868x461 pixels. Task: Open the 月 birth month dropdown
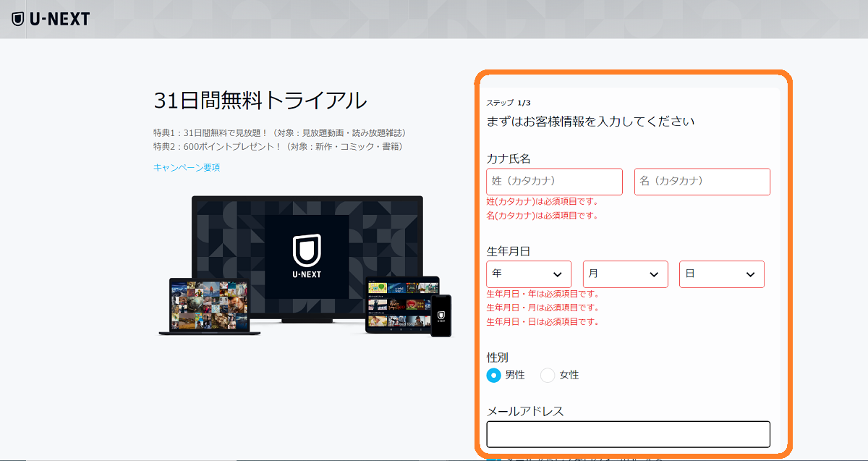[626, 274]
